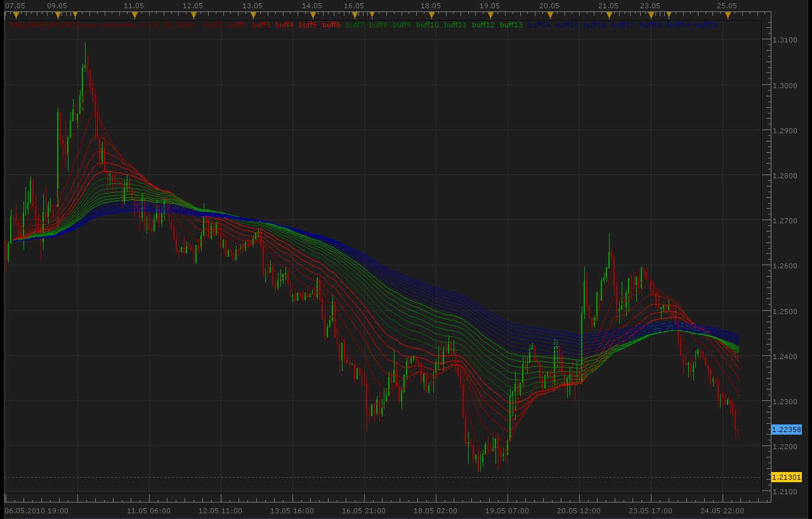
Task: Select the buff17 legend label
Action: [x=623, y=25]
